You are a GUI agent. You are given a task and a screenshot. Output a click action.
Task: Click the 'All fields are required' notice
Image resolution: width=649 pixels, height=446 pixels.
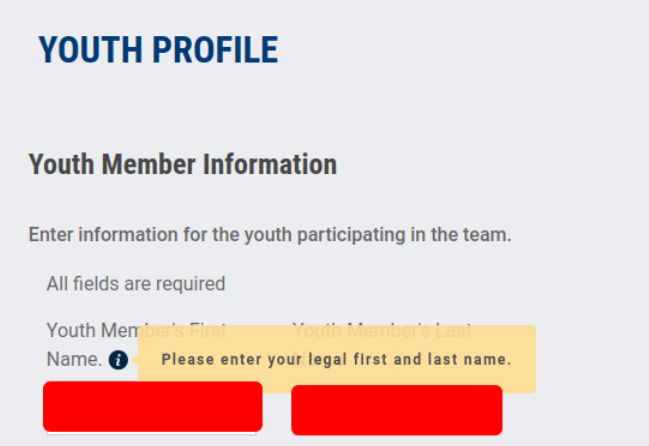[136, 284]
